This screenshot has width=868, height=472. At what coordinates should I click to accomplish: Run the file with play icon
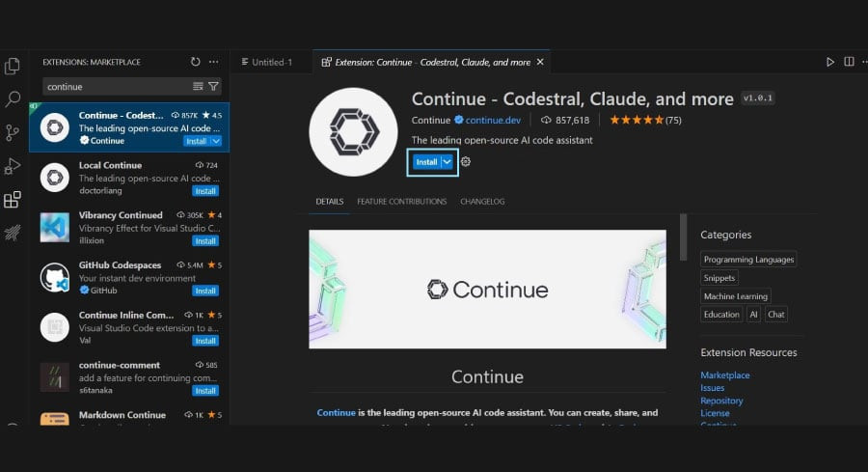tap(829, 62)
